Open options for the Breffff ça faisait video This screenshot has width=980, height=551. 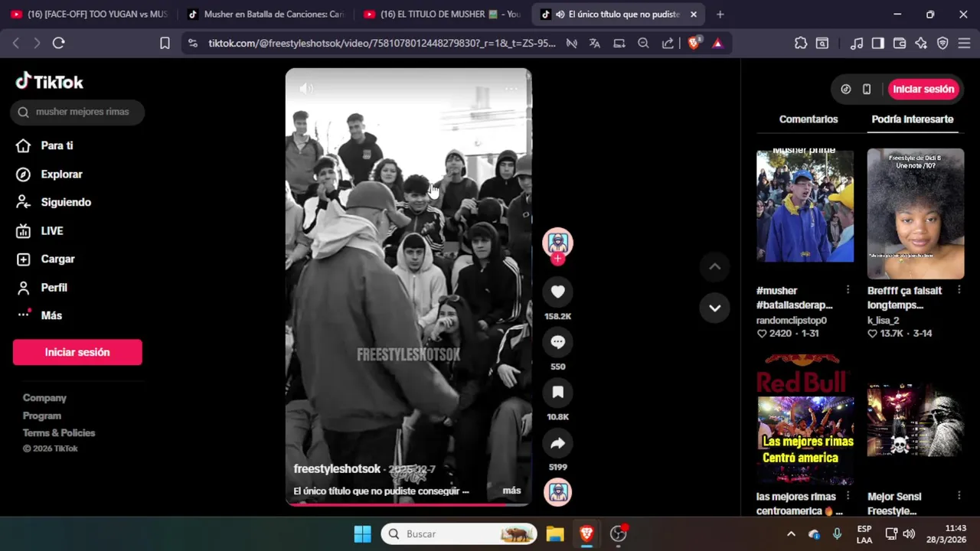pyautogui.click(x=959, y=290)
